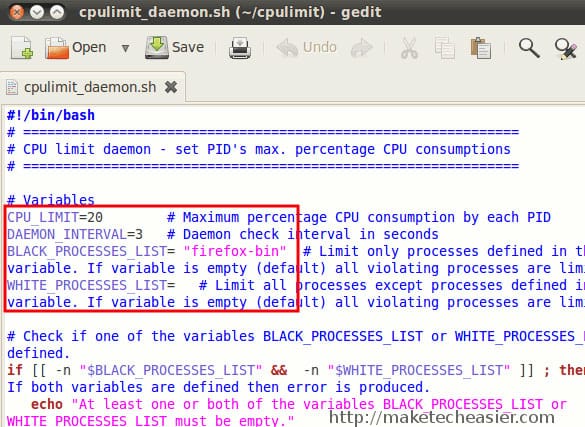Create a new document with toolbar icon
Viewport: 585px width, 427px height.
(x=22, y=48)
